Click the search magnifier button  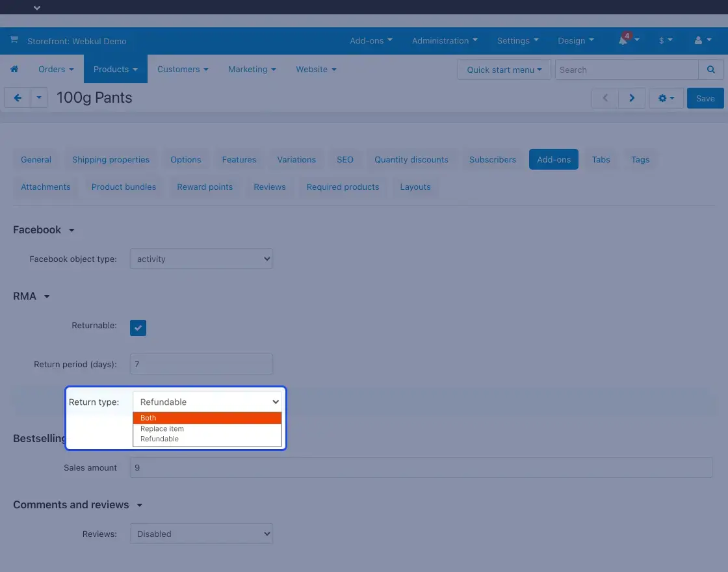click(710, 70)
